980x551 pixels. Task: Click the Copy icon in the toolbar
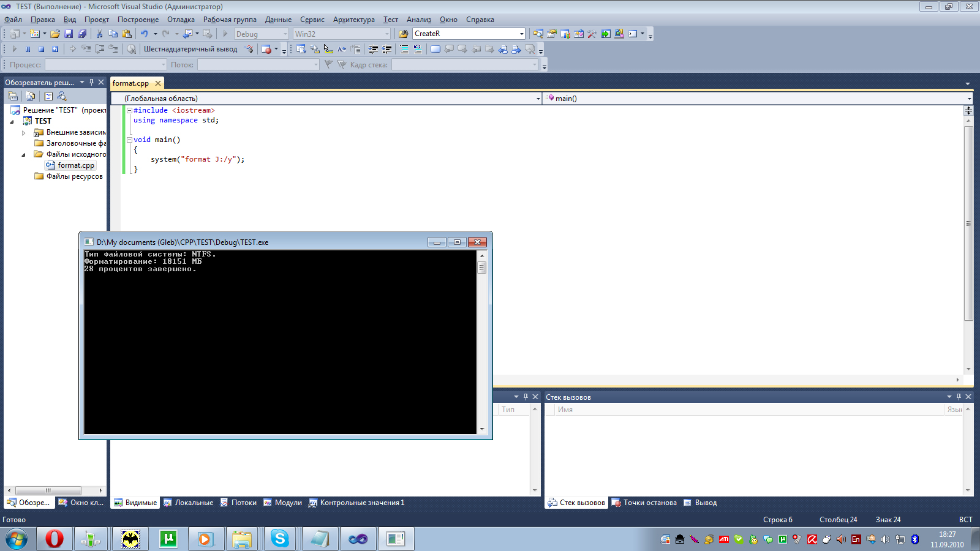(113, 34)
